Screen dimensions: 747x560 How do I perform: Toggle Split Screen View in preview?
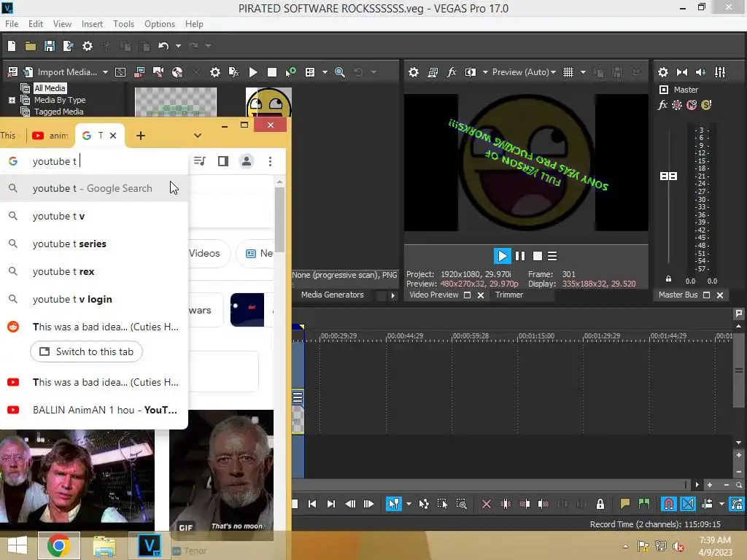[x=471, y=72]
